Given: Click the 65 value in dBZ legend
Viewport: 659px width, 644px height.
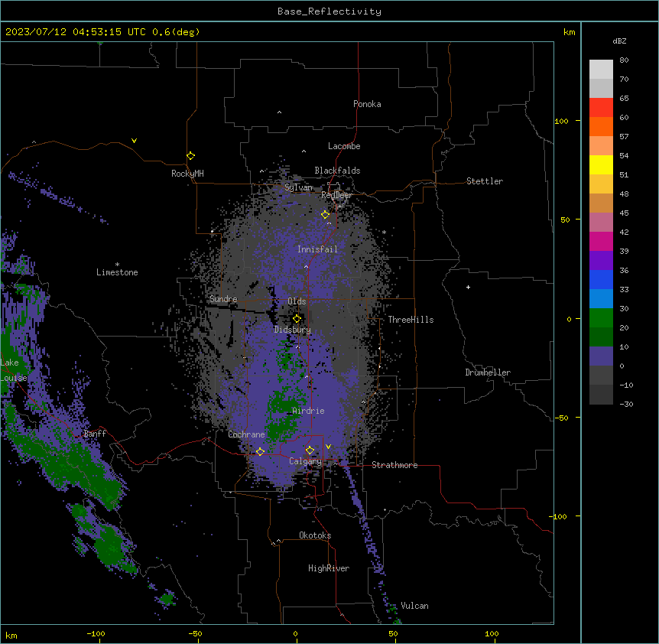Looking at the screenshot, I should (x=624, y=98).
